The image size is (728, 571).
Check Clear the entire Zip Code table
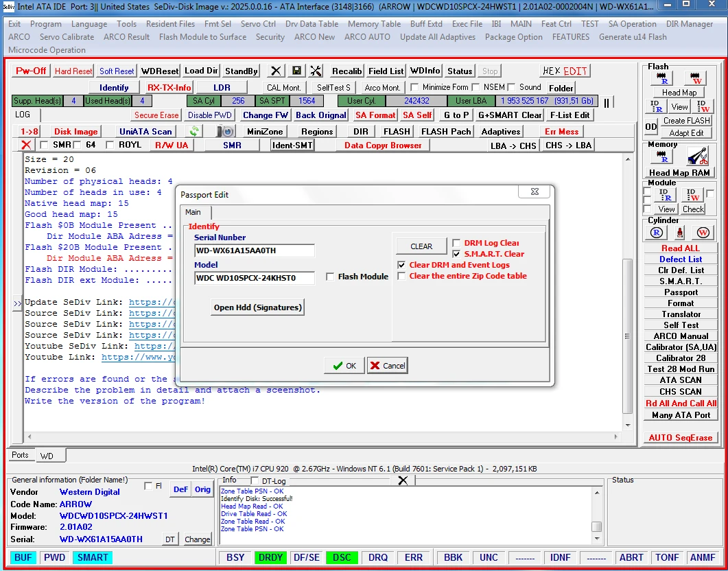pos(401,276)
